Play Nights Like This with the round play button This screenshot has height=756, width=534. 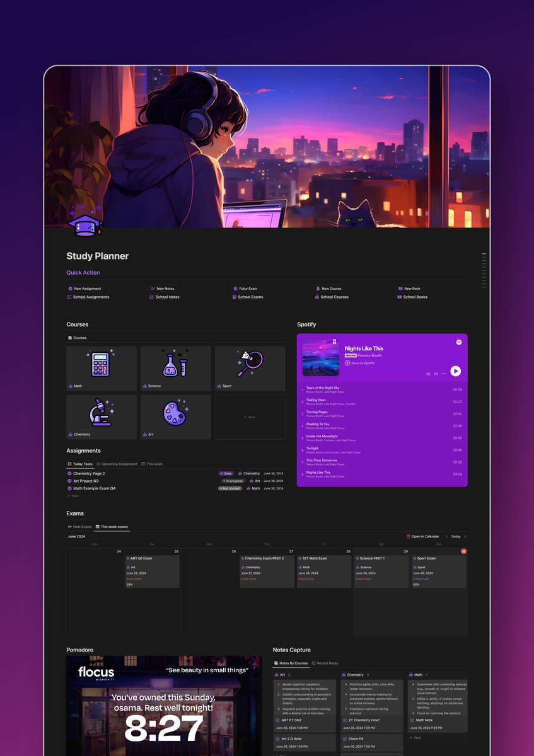(455, 371)
